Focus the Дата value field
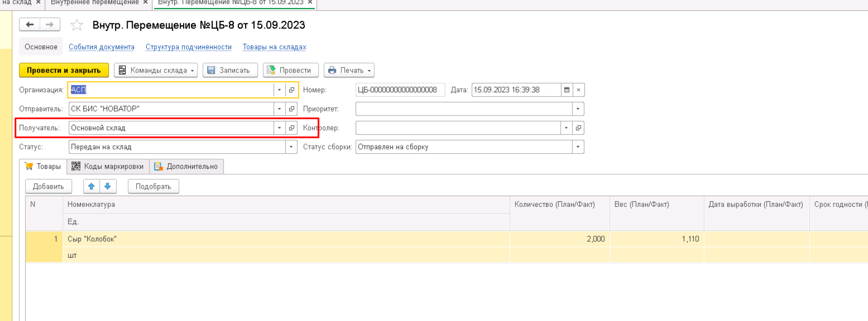This screenshot has height=321, width=868. 517,90
